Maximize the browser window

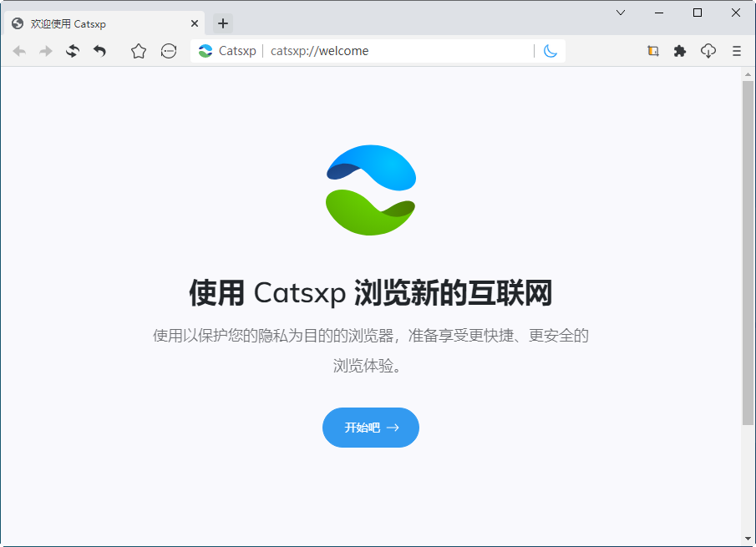point(698,13)
